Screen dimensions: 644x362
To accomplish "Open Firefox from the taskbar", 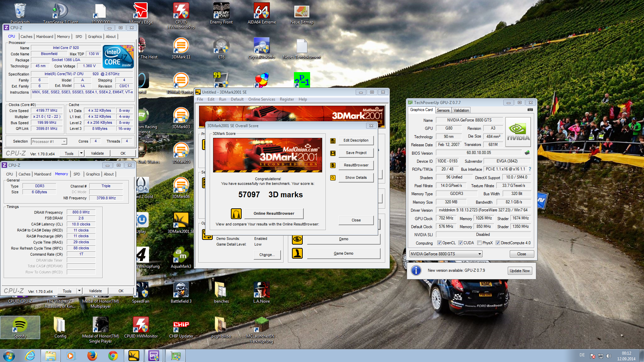I will click(x=92, y=356).
